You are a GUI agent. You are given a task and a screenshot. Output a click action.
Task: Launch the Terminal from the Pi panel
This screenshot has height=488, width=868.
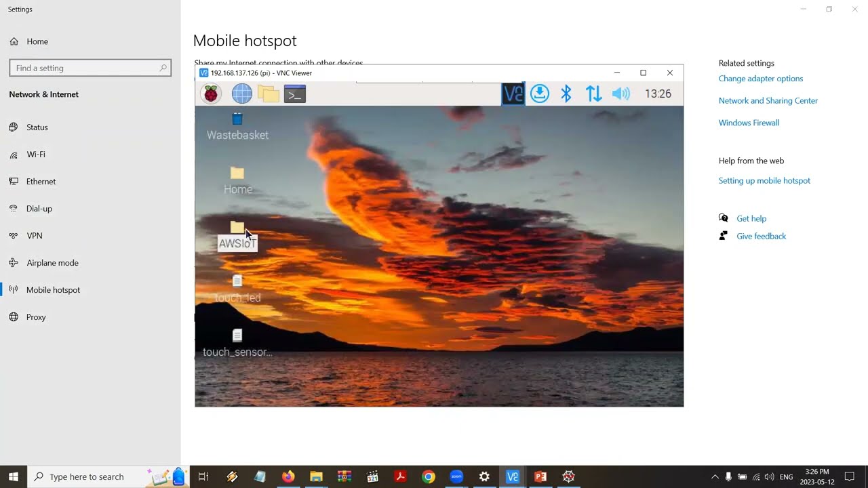[x=295, y=94]
